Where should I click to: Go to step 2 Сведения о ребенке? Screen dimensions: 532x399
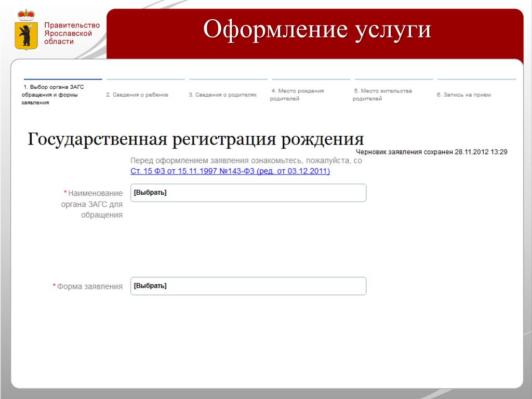[137, 95]
